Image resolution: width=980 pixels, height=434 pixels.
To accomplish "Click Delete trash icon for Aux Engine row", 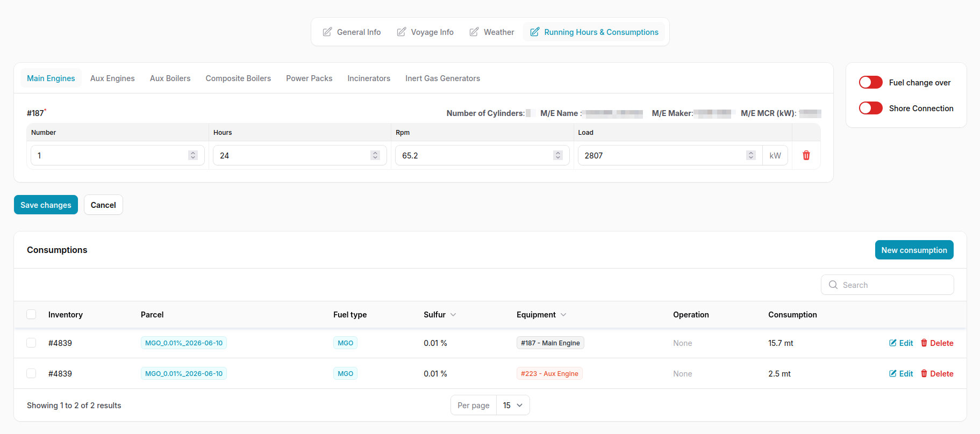I will pos(924,373).
